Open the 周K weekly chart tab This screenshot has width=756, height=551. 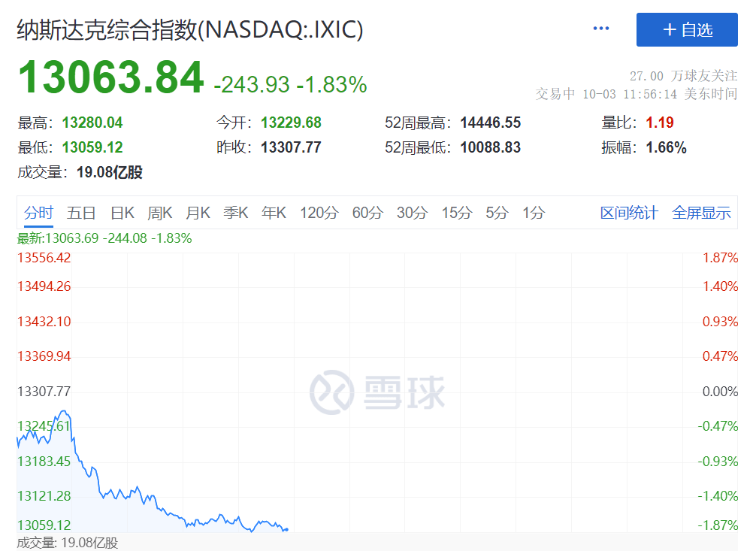pyautogui.click(x=160, y=213)
